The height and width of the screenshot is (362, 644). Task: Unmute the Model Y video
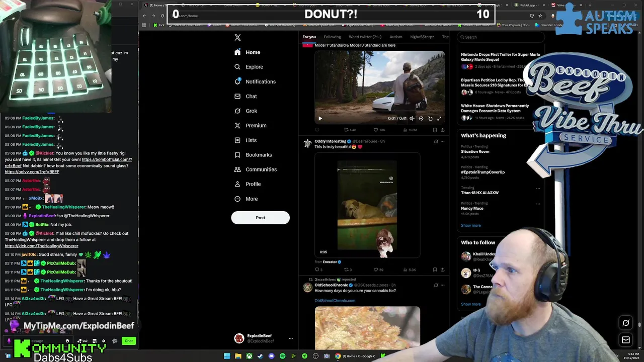(412, 119)
